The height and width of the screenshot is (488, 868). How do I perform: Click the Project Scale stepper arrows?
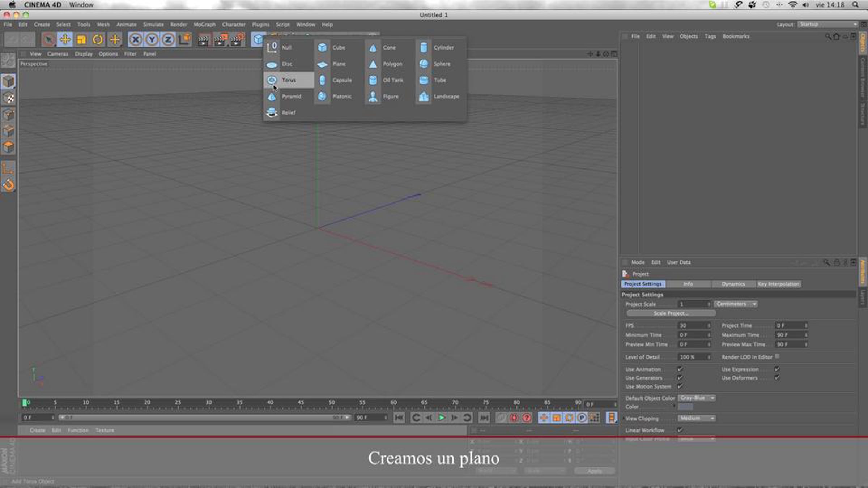709,304
